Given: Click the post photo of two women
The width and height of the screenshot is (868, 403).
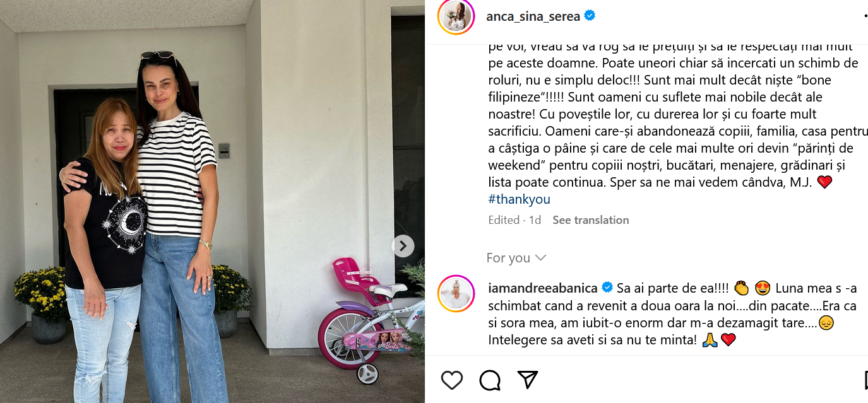Looking at the screenshot, I should (212, 201).
